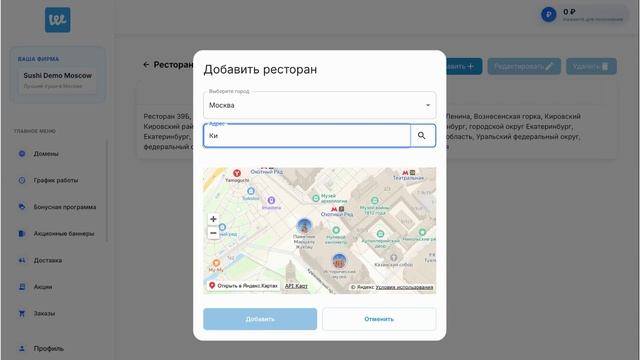Open the API Карт link
The image size is (640, 360).
[296, 286]
